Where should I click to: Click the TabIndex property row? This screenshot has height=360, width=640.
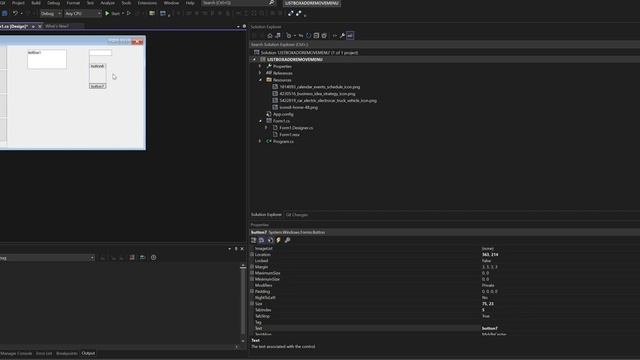(x=444, y=310)
